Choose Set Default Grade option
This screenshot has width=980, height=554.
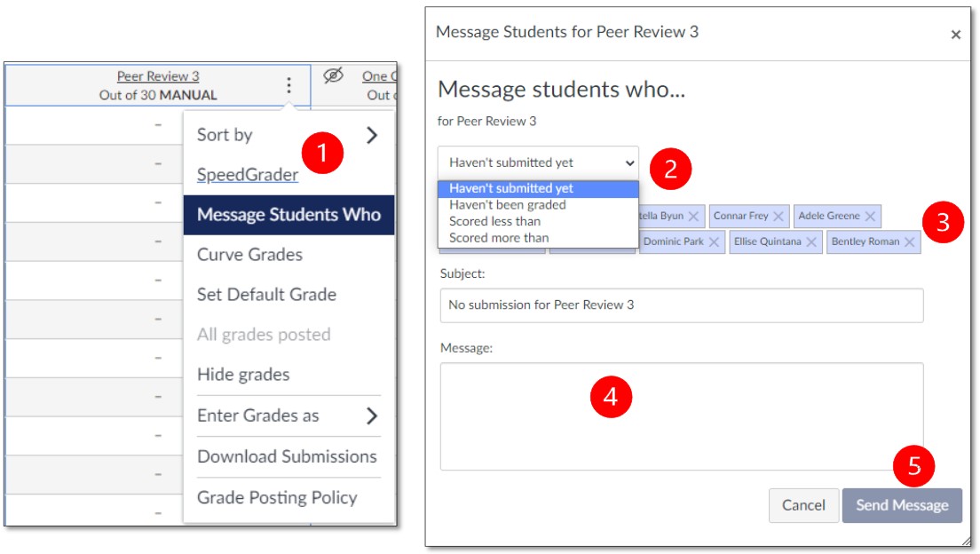pos(266,295)
